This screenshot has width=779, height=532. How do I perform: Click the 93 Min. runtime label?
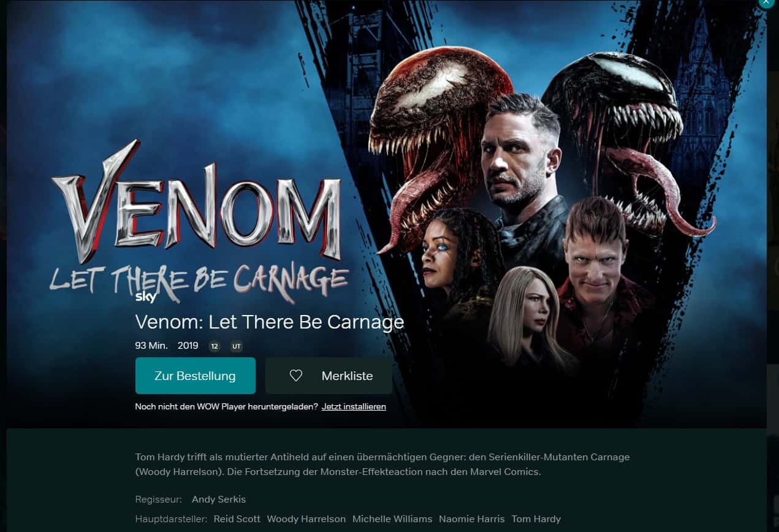151,346
